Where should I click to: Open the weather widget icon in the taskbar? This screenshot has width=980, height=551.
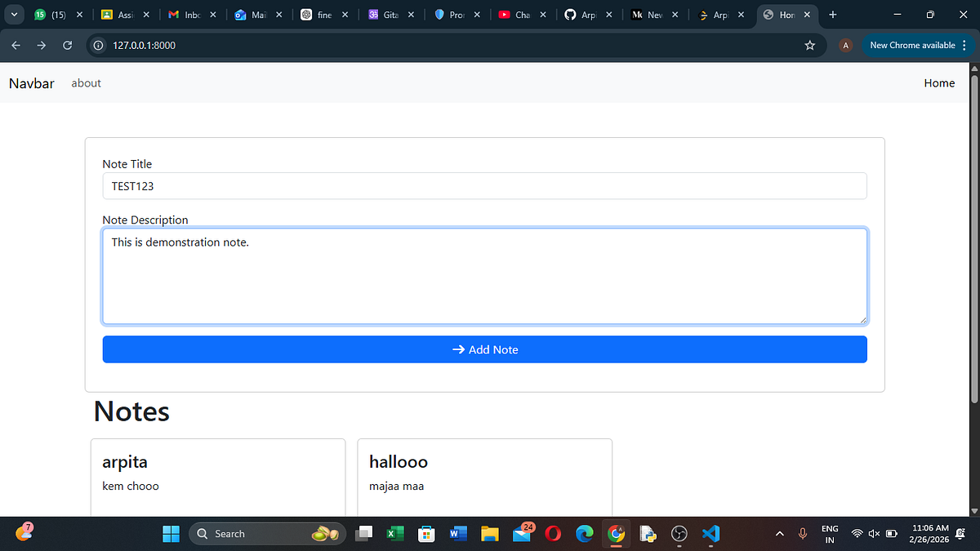pyautogui.click(x=24, y=533)
